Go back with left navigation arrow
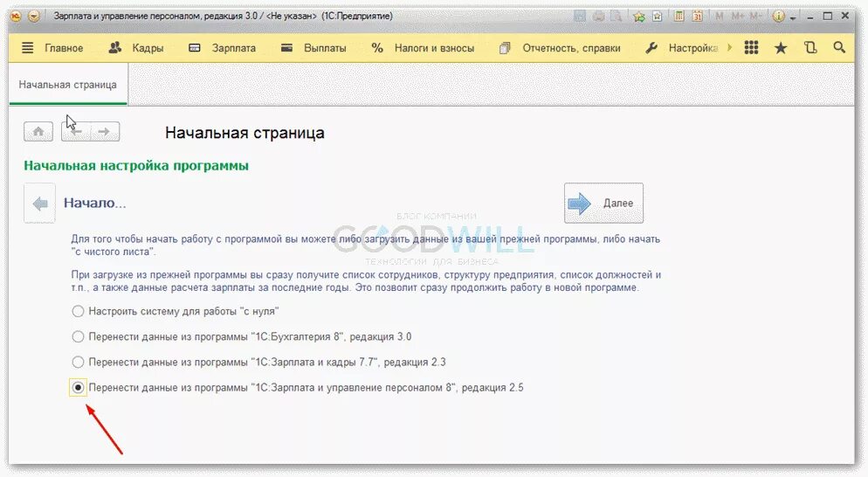Screen dimensions: 868x477 [x=76, y=131]
